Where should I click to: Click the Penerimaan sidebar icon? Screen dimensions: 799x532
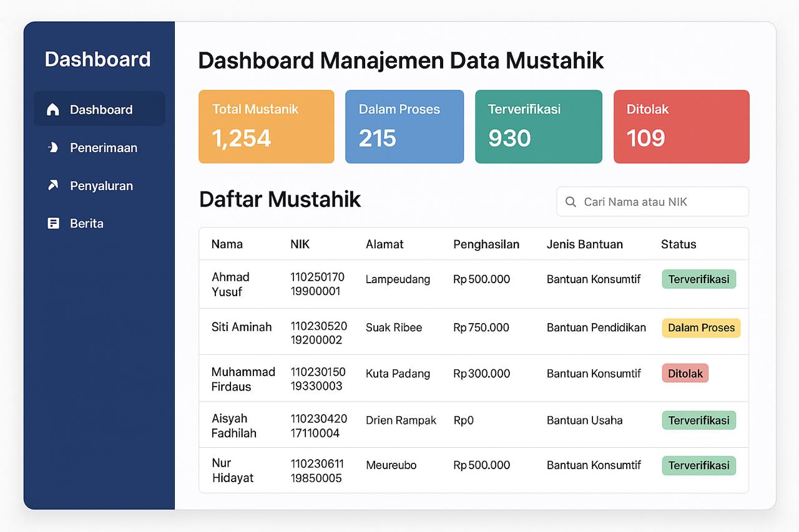coord(53,148)
